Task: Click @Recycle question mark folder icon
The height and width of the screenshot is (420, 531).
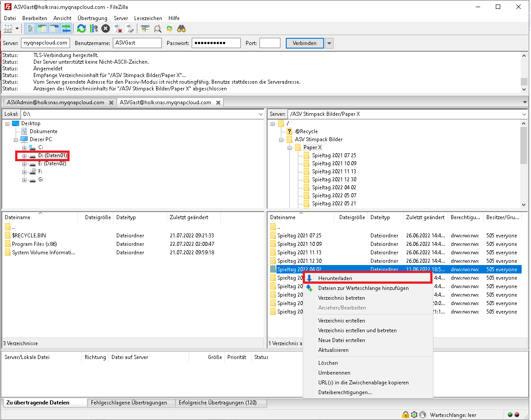Action: point(289,131)
